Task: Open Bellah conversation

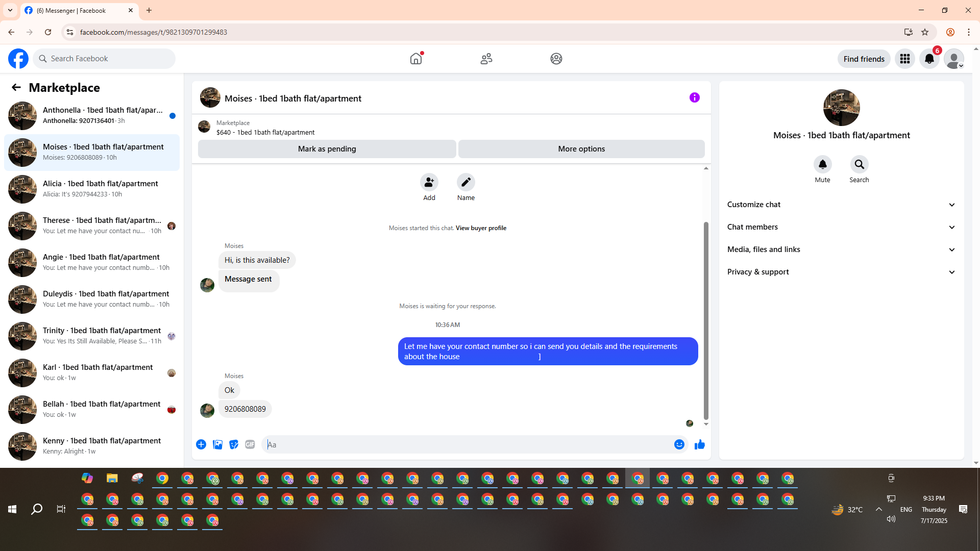Action: click(92, 410)
